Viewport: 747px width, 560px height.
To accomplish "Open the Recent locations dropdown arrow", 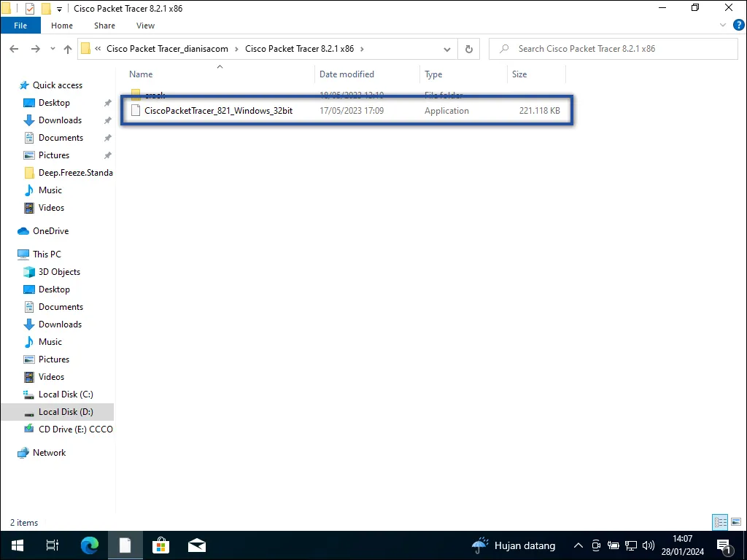I will (53, 49).
